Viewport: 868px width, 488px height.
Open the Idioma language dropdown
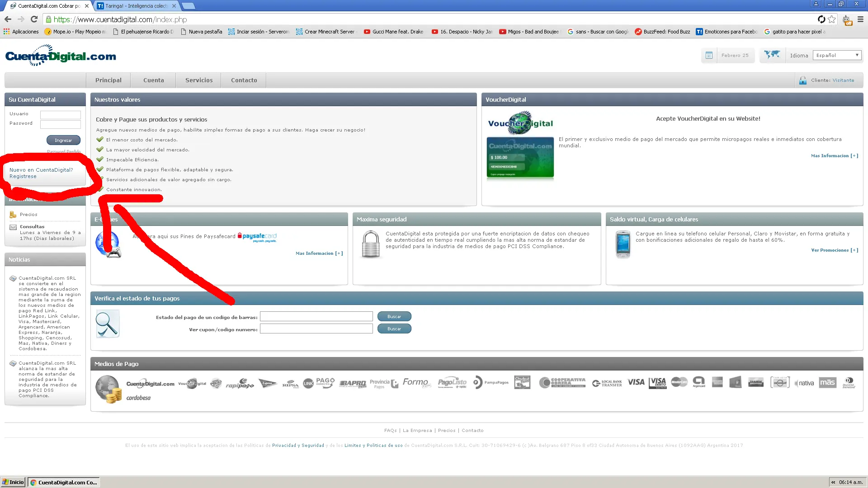click(837, 55)
